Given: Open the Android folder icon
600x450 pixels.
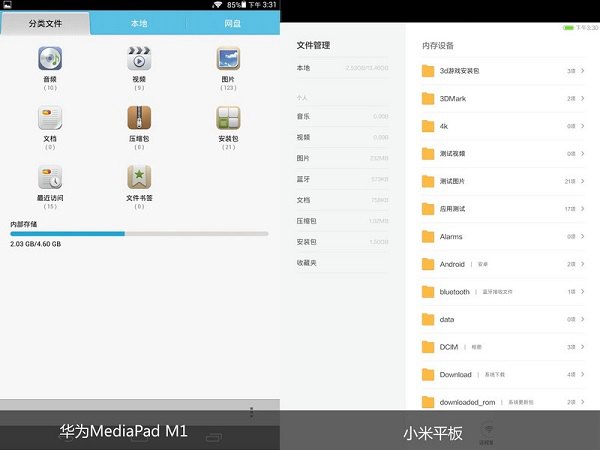Looking at the screenshot, I should 428,264.
